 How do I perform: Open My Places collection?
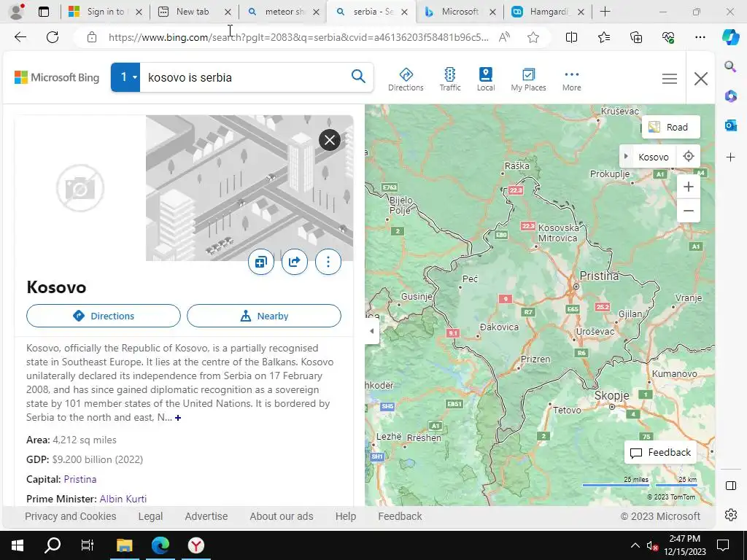[528, 79]
